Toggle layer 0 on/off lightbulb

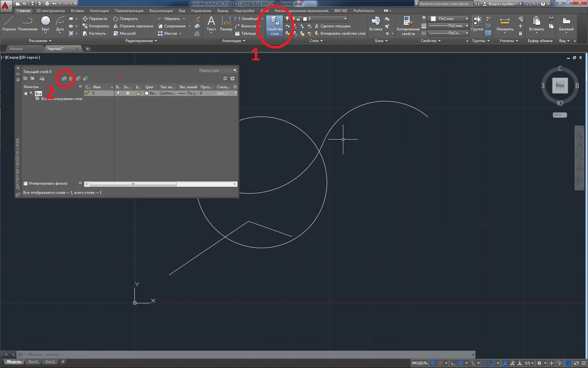click(118, 93)
